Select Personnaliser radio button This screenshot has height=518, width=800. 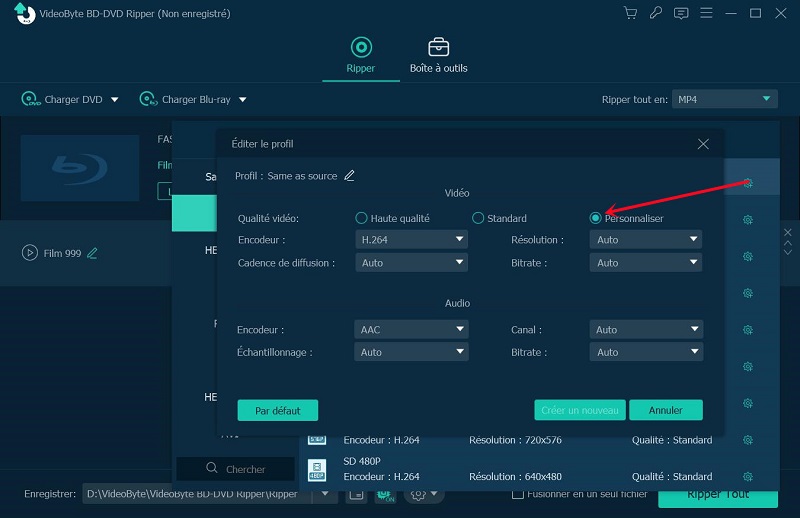pyautogui.click(x=595, y=218)
